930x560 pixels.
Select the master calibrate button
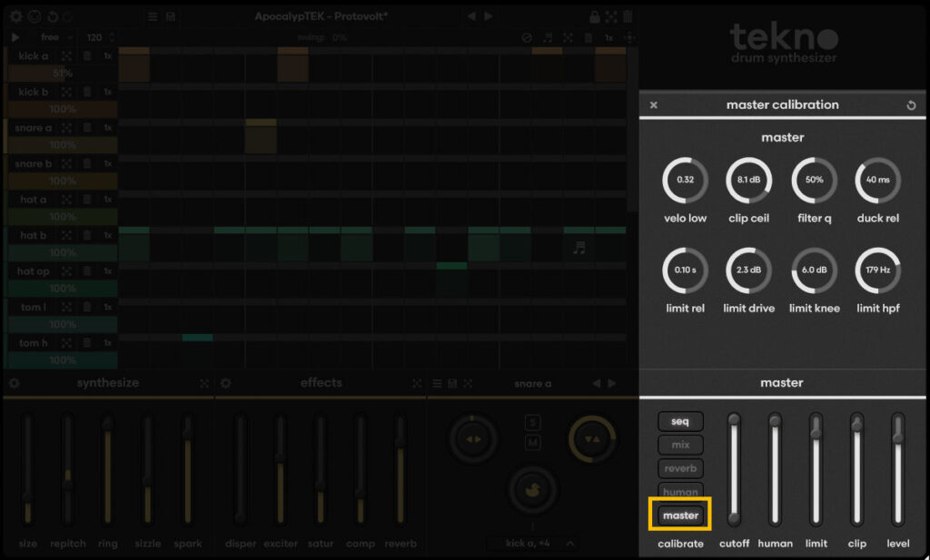click(680, 516)
